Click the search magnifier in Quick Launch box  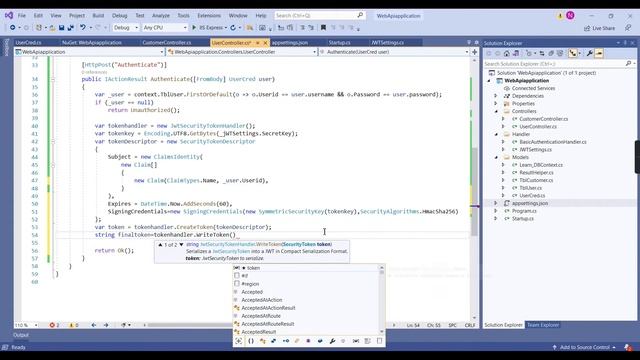360,15
